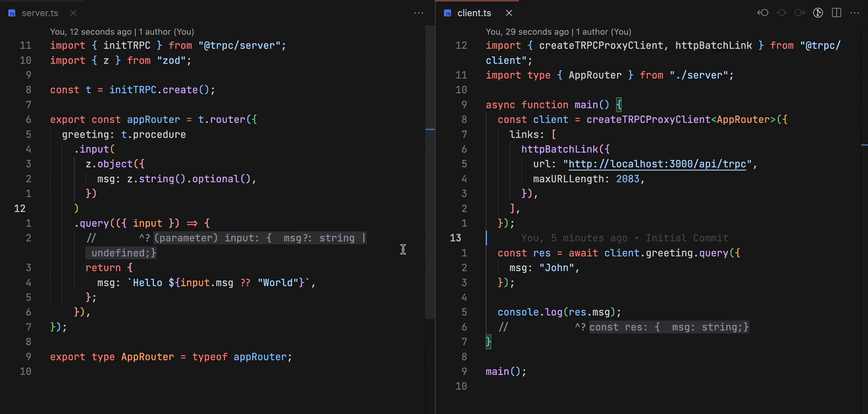The width and height of the screenshot is (868, 414).
Task: Open changes with next revision
Action: (x=800, y=13)
